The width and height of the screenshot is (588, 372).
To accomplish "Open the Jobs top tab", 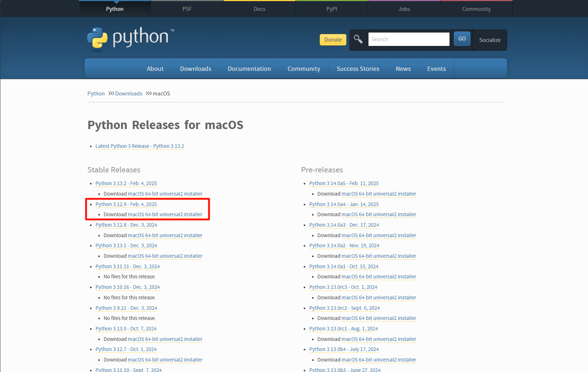I will coord(404,9).
